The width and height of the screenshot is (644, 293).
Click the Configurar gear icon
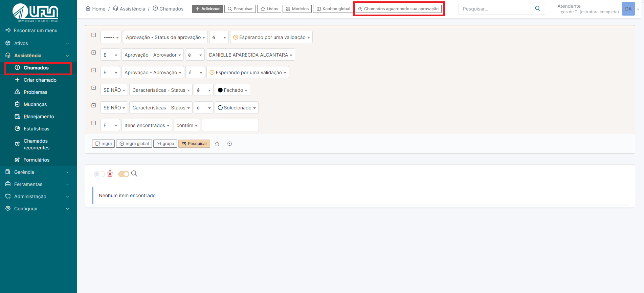pos(8,209)
